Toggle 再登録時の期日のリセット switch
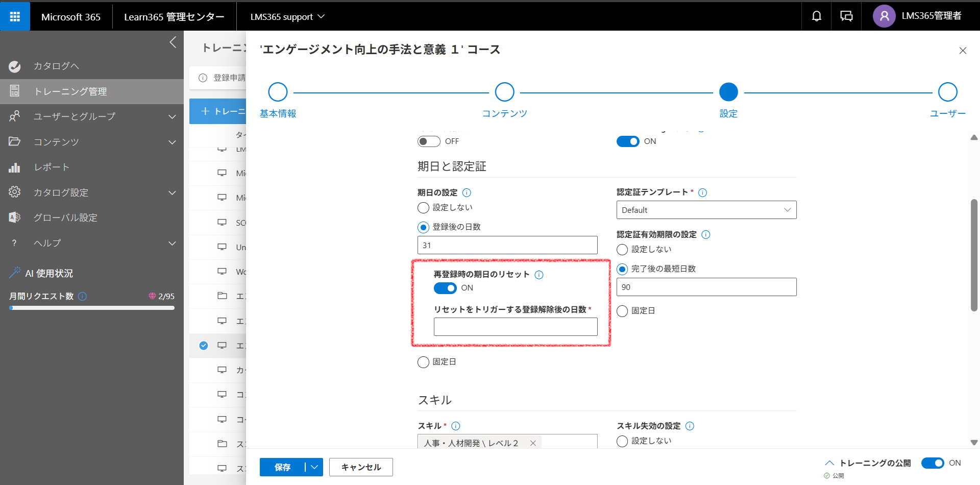980x485 pixels. [x=445, y=288]
